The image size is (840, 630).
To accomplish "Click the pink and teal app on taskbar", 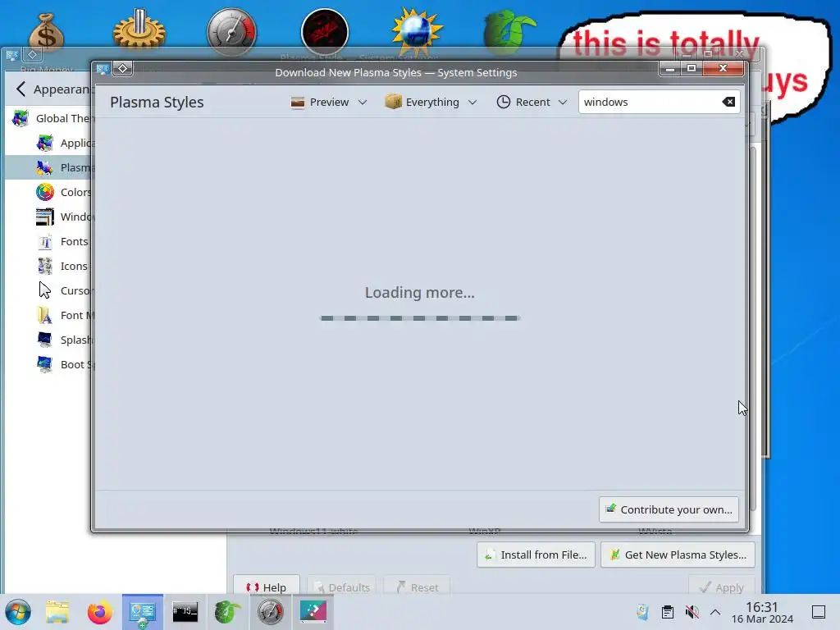I will tap(313, 612).
